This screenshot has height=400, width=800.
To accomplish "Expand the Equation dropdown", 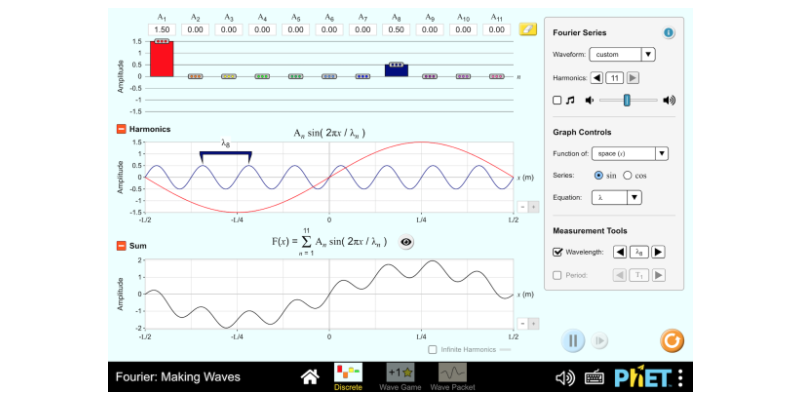I will tap(616, 198).
